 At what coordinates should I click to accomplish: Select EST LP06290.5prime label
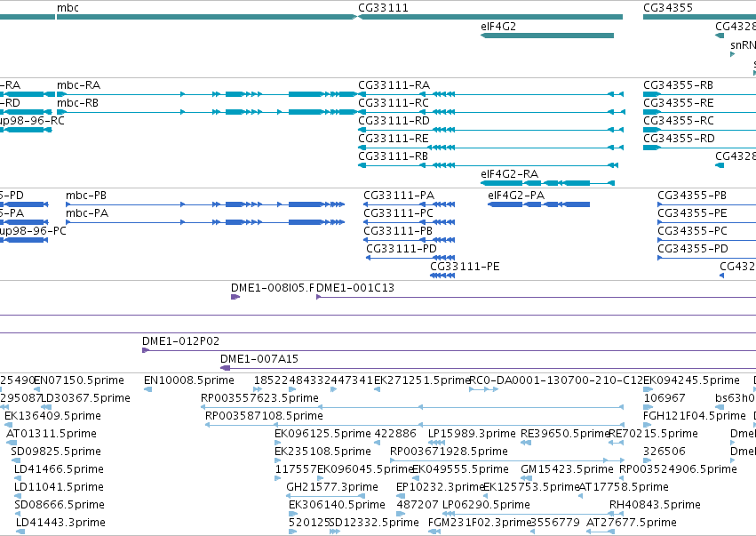pyautogui.click(x=486, y=505)
